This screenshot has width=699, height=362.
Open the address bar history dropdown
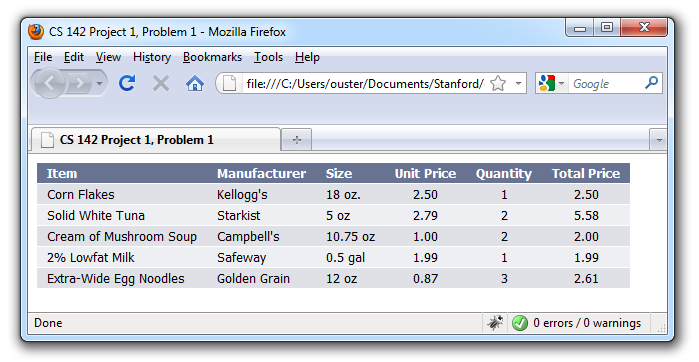(x=518, y=83)
